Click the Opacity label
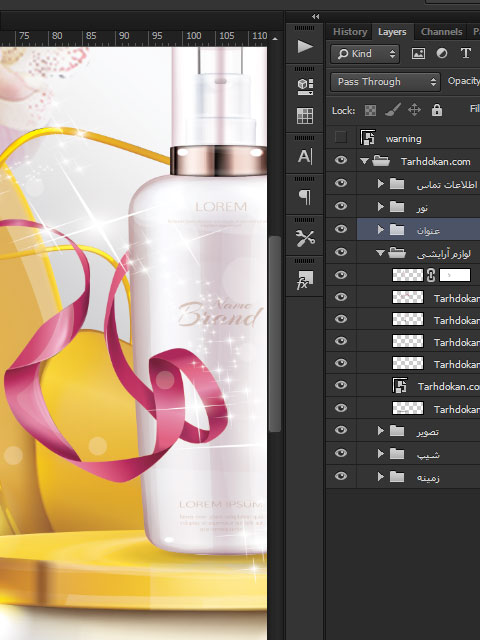480x640 pixels. (x=464, y=81)
